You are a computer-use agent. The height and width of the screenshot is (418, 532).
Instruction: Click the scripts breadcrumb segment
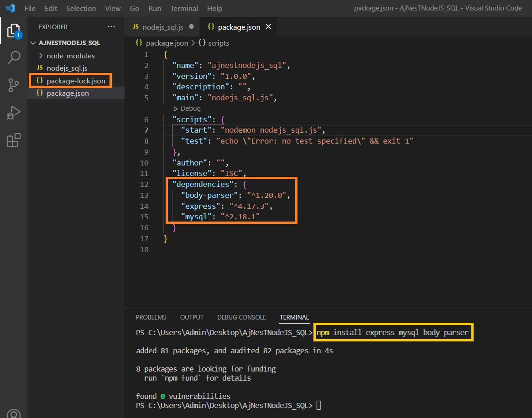tap(218, 43)
